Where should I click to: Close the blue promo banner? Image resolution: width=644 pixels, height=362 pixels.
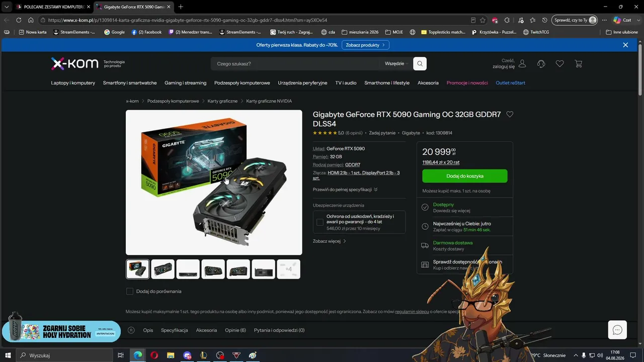click(x=625, y=45)
